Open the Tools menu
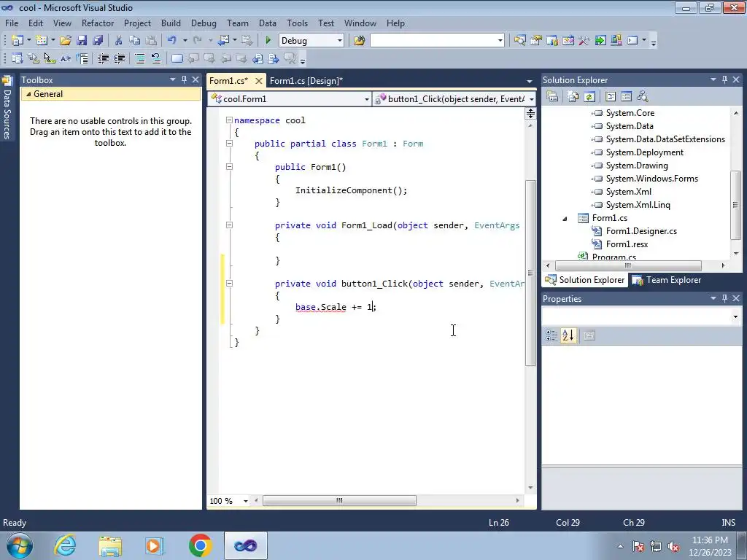The height and width of the screenshot is (560, 747). [298, 23]
